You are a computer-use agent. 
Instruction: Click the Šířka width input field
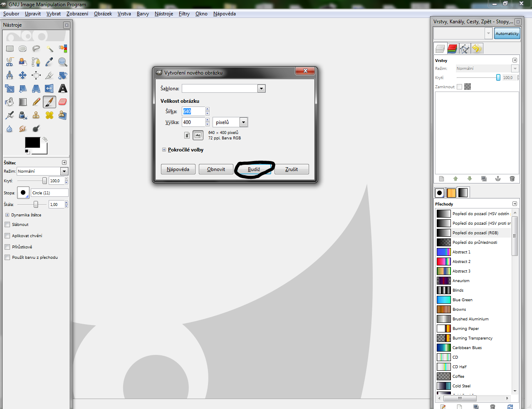193,112
